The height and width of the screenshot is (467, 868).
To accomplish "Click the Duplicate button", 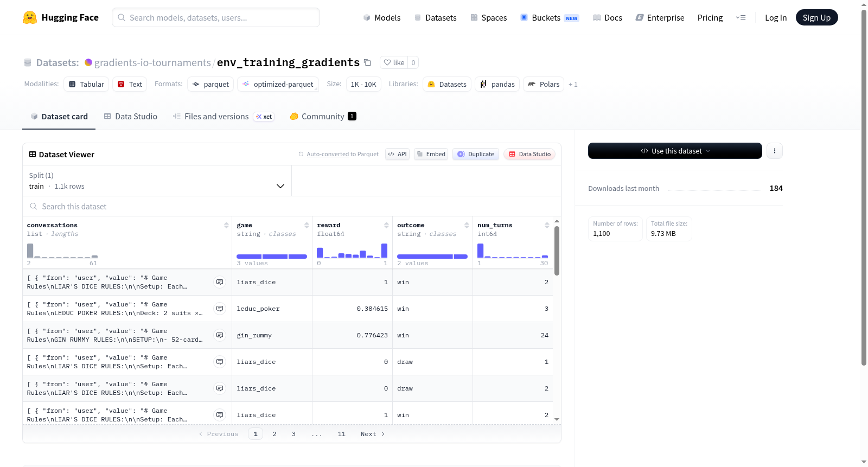I will (476, 154).
